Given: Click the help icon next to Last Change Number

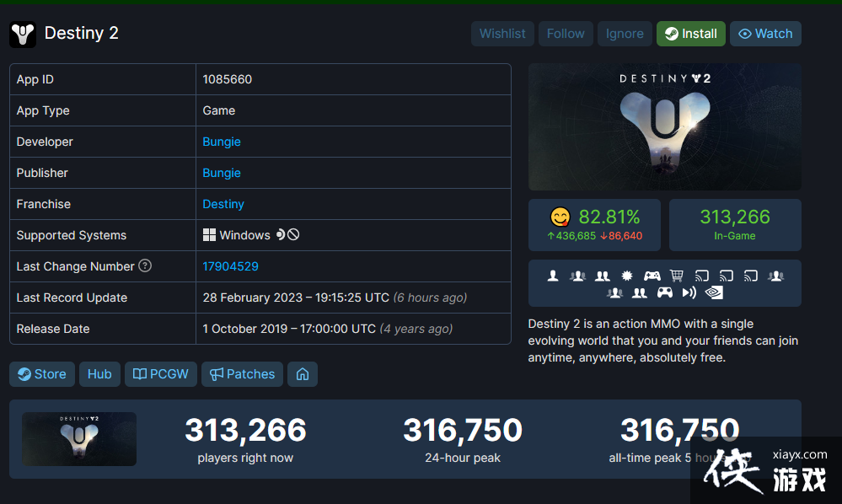Looking at the screenshot, I should tap(145, 265).
